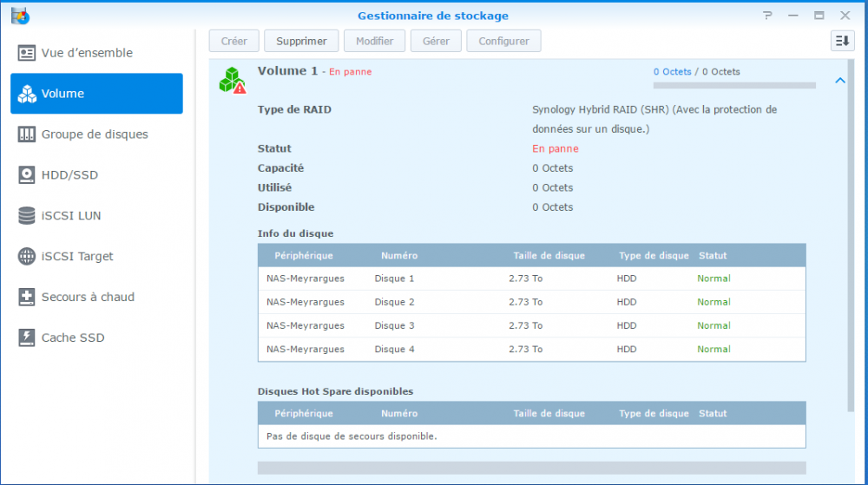
Task: Select the Volume tab in sidebar
Action: [x=96, y=94]
